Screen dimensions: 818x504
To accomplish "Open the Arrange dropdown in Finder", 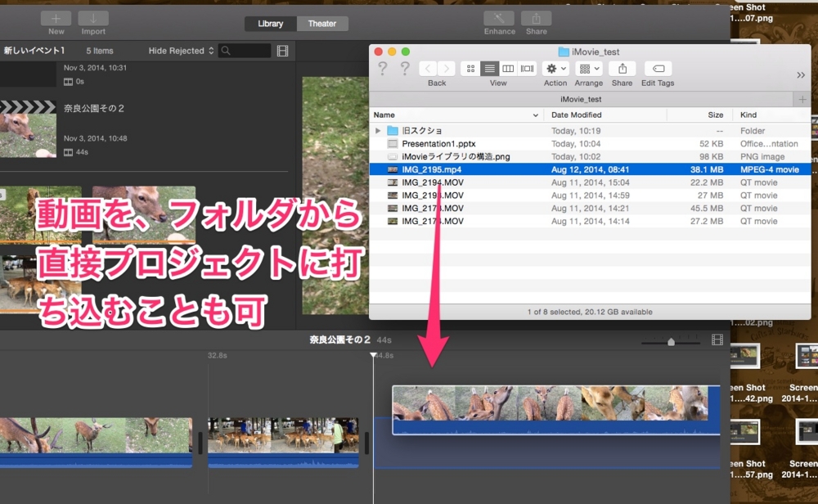I will click(x=588, y=68).
